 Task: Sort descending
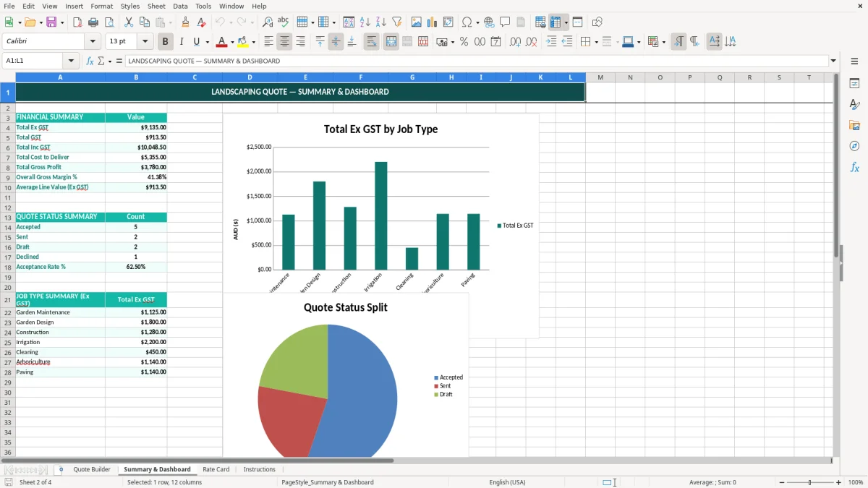tap(381, 22)
